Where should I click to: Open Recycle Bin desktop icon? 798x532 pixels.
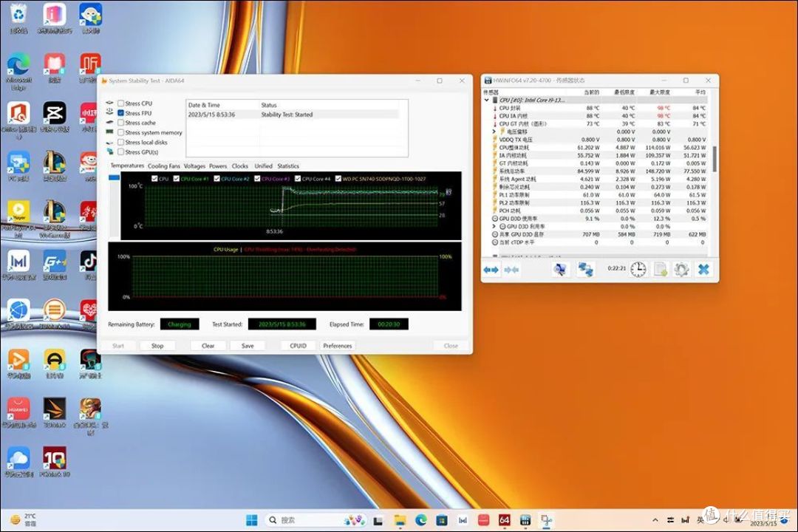point(18,18)
